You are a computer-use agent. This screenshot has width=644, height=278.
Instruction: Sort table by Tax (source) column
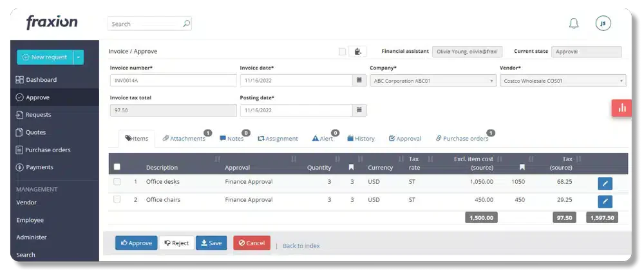coord(579,159)
